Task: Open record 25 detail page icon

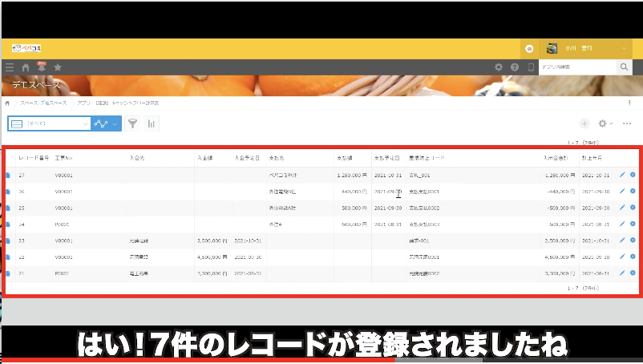Action: (8, 208)
